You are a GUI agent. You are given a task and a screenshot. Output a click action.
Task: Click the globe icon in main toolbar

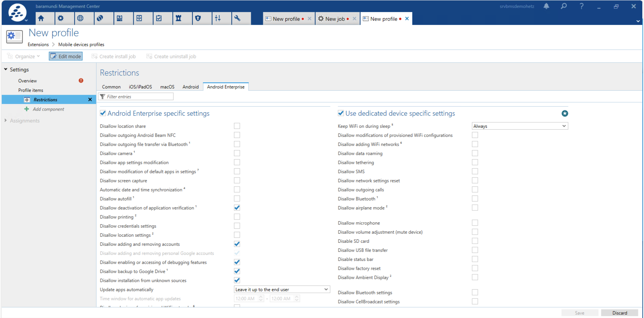[80, 18]
